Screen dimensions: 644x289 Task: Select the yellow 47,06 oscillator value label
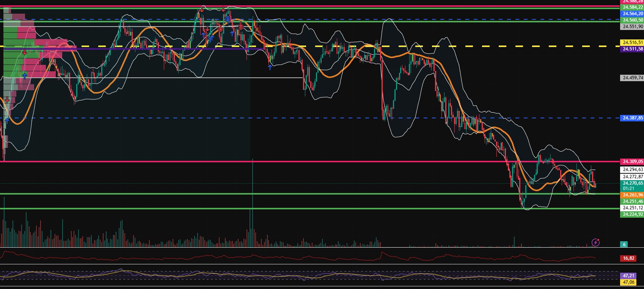click(x=628, y=282)
